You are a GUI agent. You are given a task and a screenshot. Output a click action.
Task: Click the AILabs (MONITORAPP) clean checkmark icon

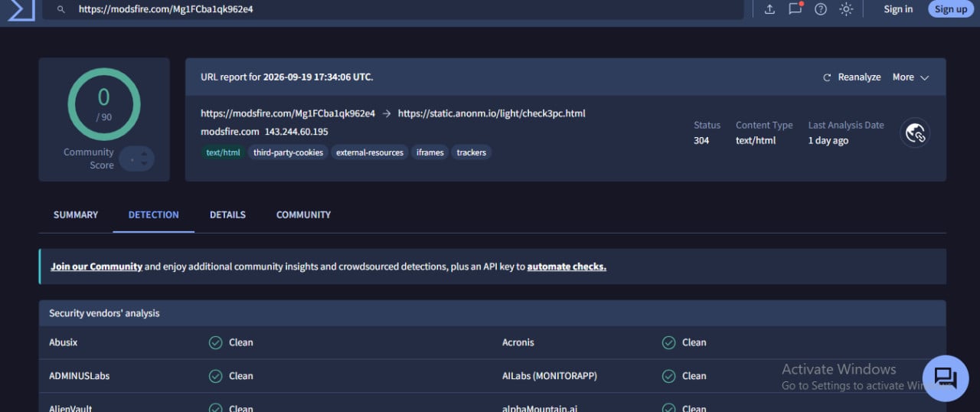point(669,376)
